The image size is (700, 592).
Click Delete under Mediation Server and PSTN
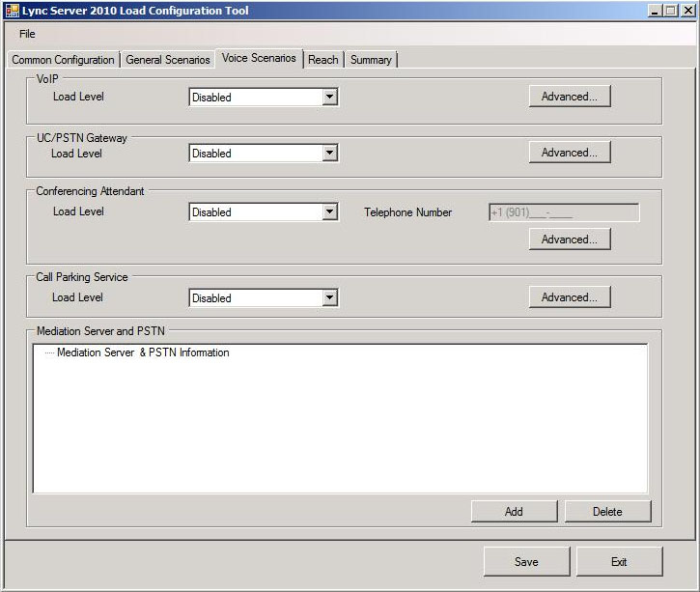[x=607, y=512]
